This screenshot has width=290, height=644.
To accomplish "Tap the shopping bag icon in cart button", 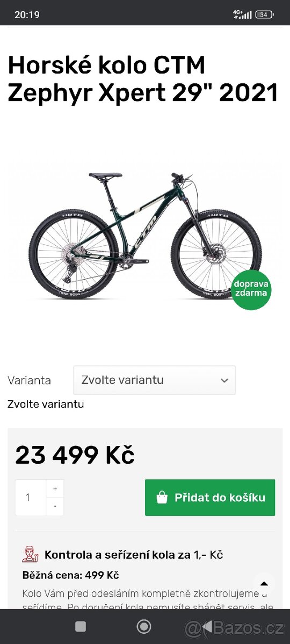I will (x=162, y=497).
